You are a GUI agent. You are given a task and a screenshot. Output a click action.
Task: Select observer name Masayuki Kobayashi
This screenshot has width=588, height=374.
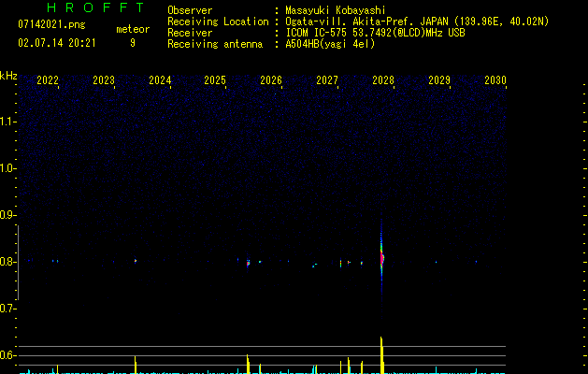336,10
